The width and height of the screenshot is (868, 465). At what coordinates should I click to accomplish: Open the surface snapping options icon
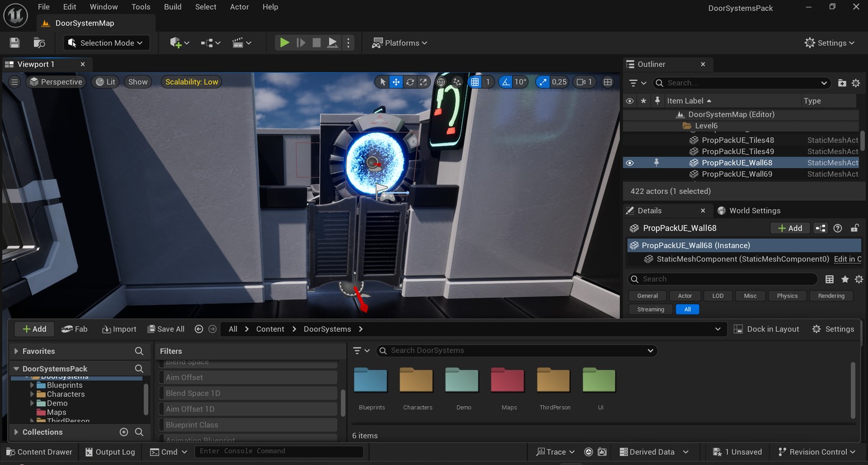pyautogui.click(x=457, y=82)
